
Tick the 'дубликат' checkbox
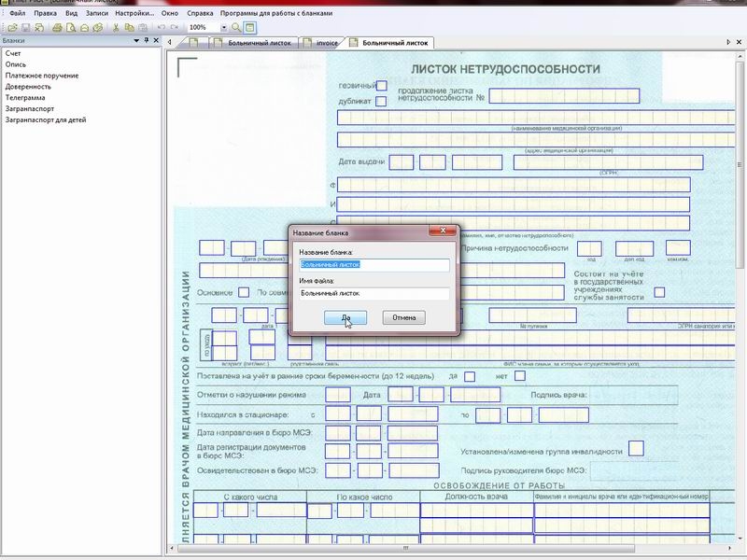click(381, 101)
